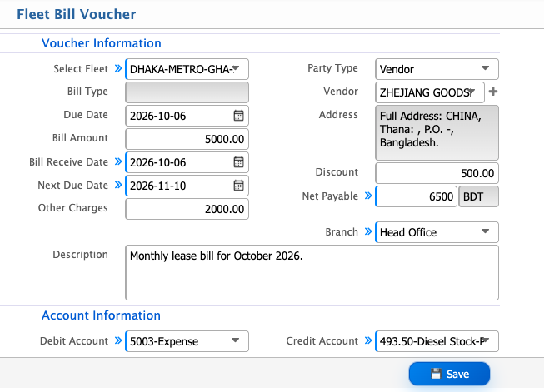Edit the Discount amount field
Image resolution: width=544 pixels, height=392 pixels.
pos(437,173)
